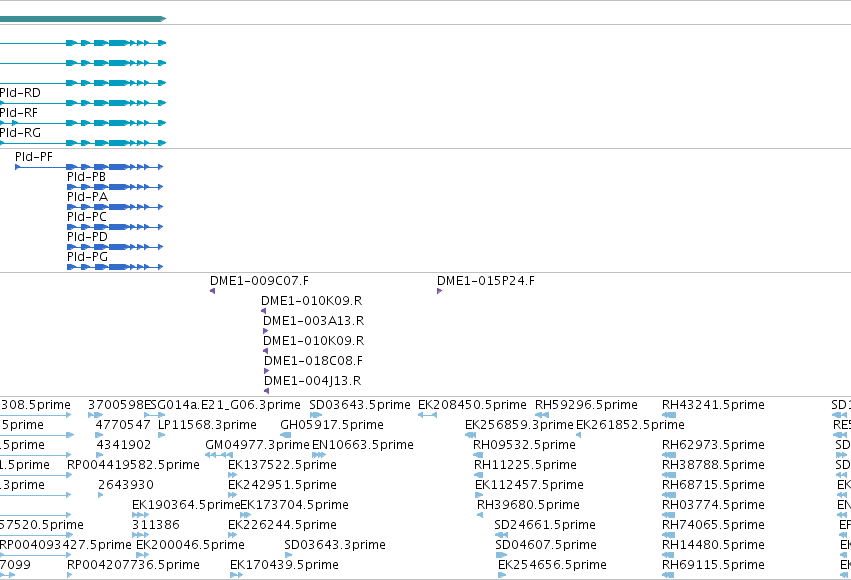Click the teal gene span bar at top
The image size is (851, 580).
[82, 19]
